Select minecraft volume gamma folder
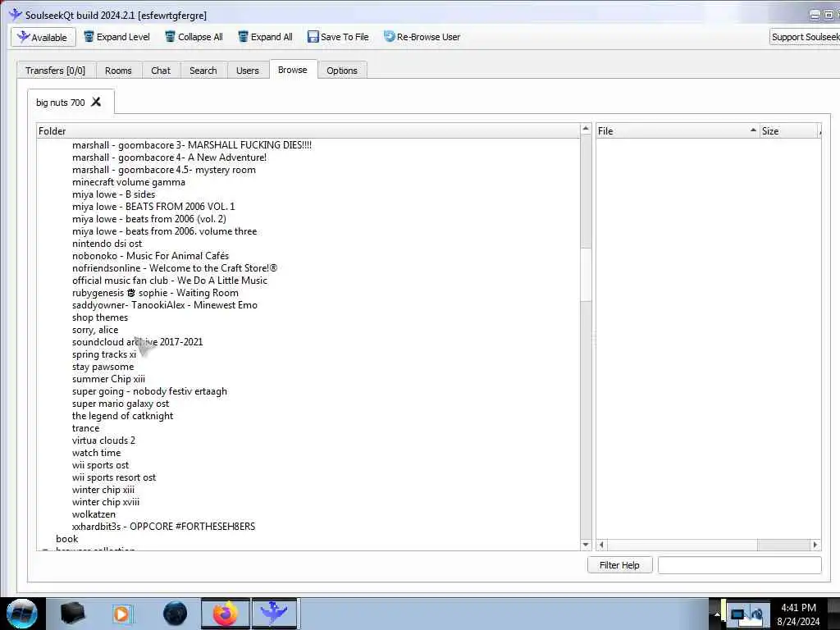The height and width of the screenshot is (630, 840). coord(129,182)
